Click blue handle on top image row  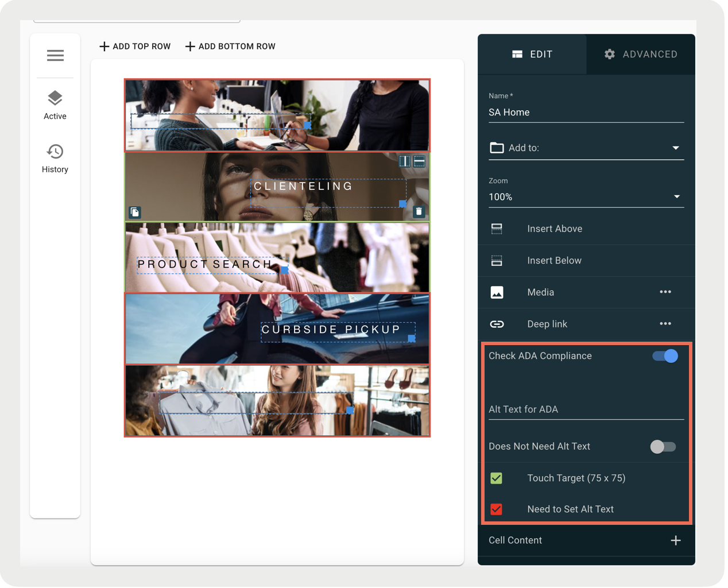[x=308, y=125]
